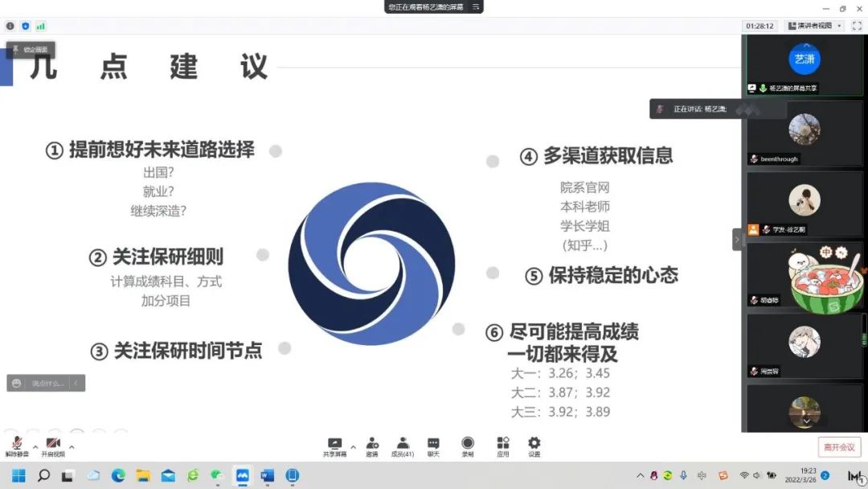Start screen sharing (共享屏幕)

click(x=335, y=447)
